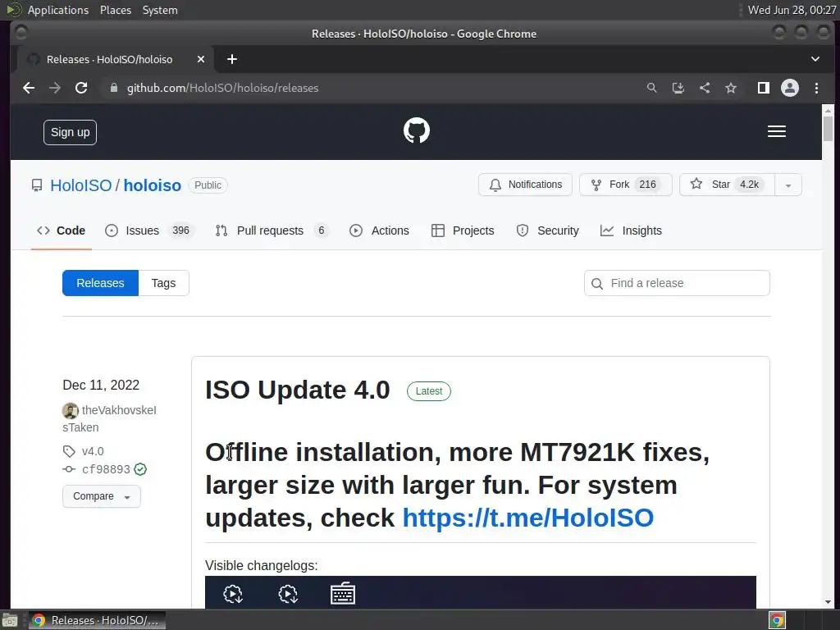The image size is (840, 630).
Task: Fork the repository
Action: tap(625, 185)
